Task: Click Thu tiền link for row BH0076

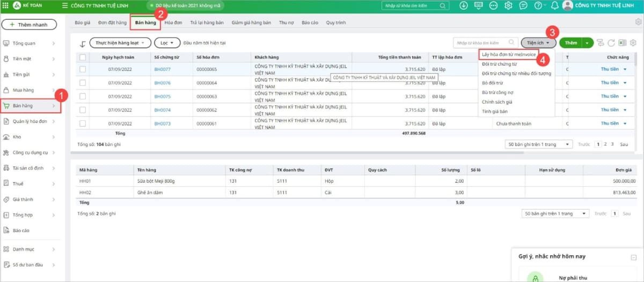Action: [610, 83]
